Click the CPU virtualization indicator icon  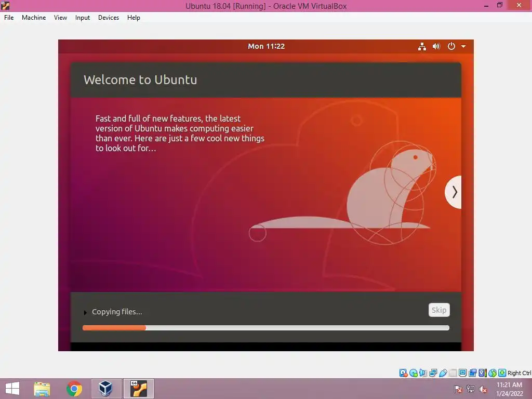[483, 373]
